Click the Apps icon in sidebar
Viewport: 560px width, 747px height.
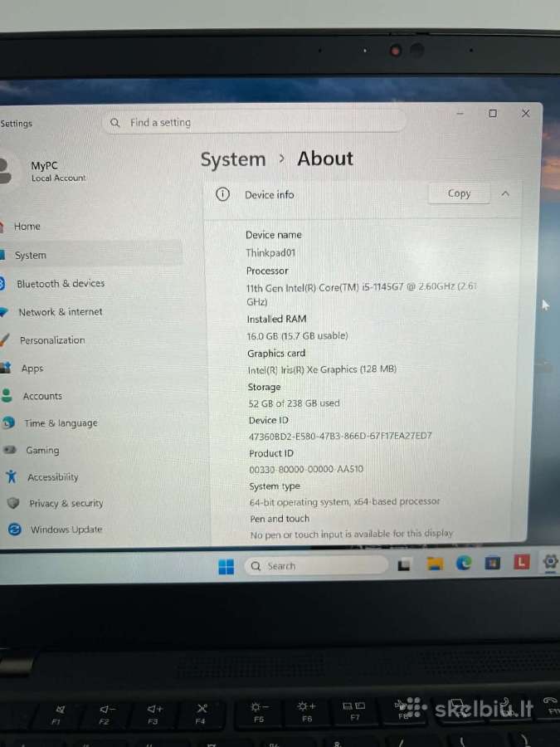tap(5, 368)
